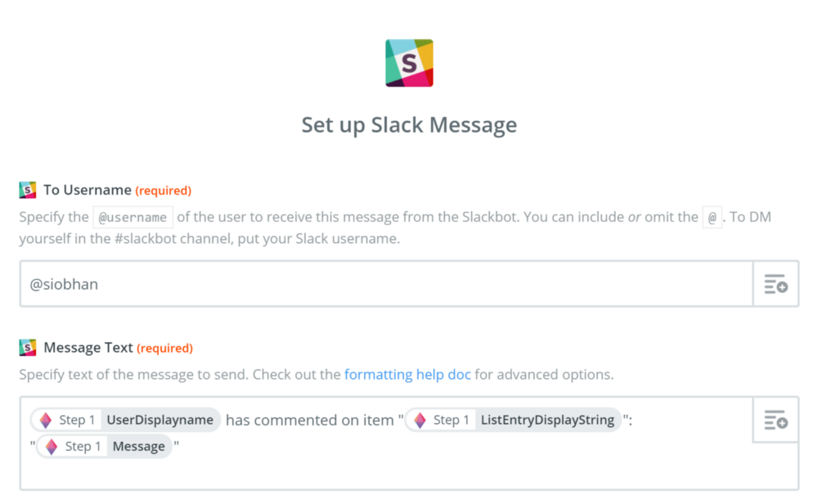Screen dimensions: 818x504
Task: Click the Slack icon beside To Username
Action: pyautogui.click(x=28, y=190)
